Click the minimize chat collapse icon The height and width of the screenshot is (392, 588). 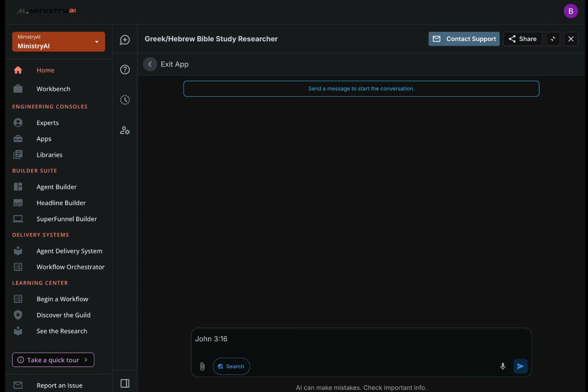coord(553,39)
